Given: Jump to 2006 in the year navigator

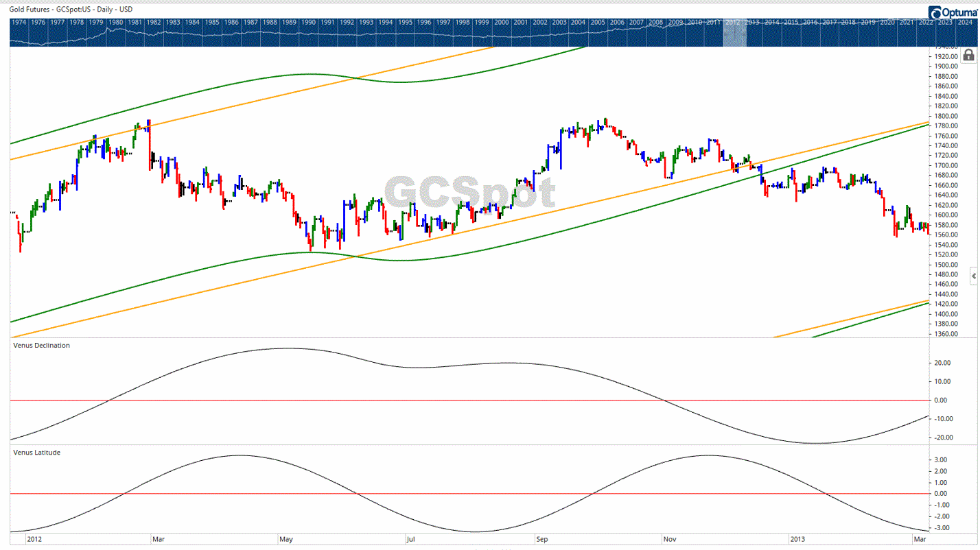Looking at the screenshot, I should 617,23.
